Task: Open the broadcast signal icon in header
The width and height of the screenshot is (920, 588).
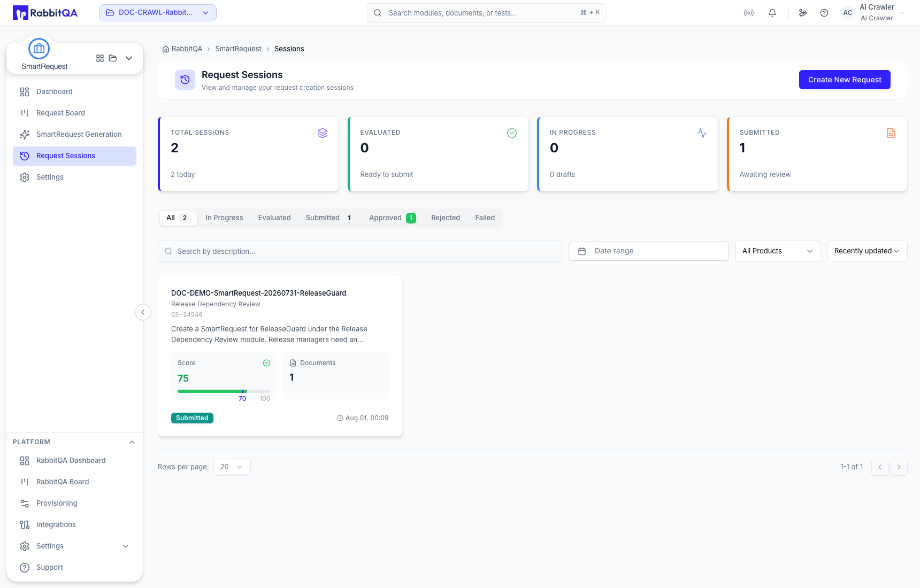Action: 749,13
